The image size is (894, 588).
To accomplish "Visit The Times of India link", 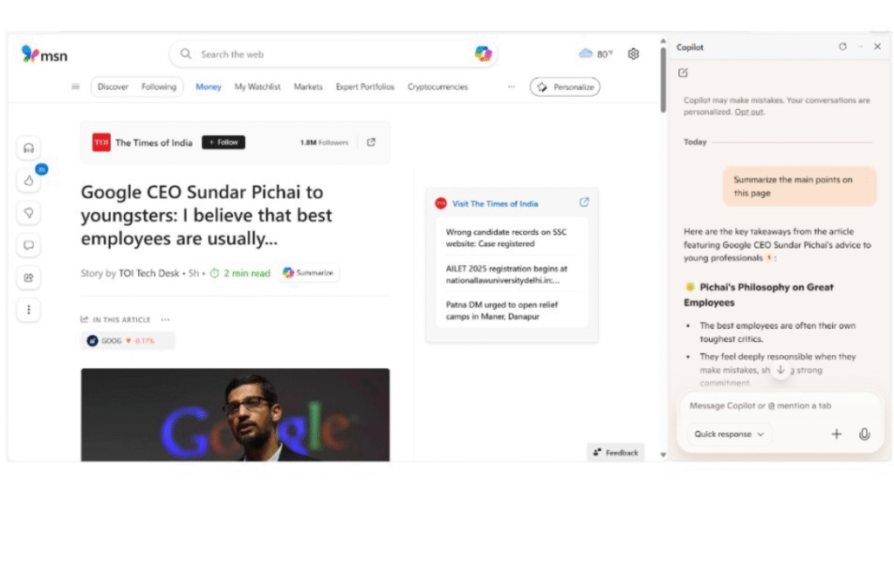I will pos(494,203).
